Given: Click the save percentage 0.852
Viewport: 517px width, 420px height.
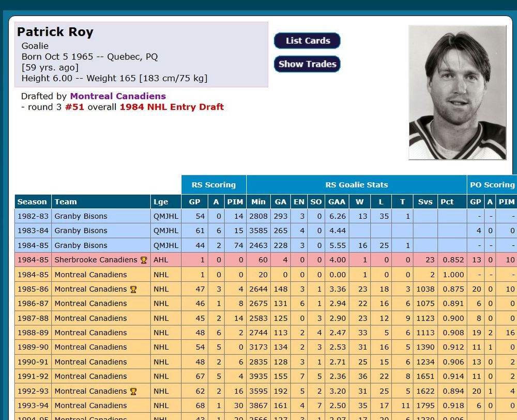Looking at the screenshot, I should [453, 260].
